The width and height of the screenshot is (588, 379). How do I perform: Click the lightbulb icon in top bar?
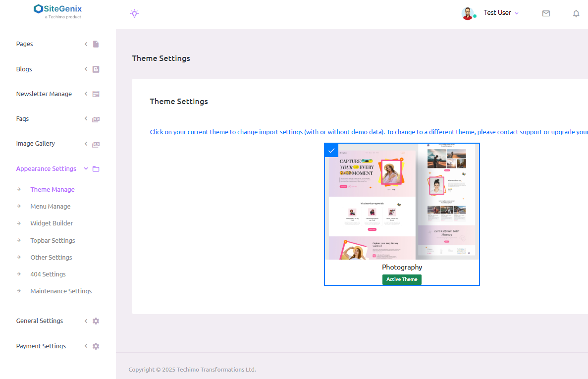click(134, 13)
